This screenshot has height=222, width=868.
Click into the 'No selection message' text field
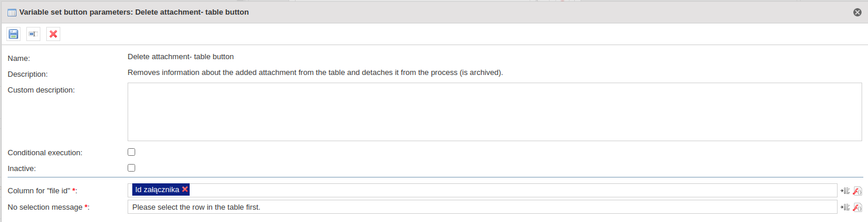482,207
